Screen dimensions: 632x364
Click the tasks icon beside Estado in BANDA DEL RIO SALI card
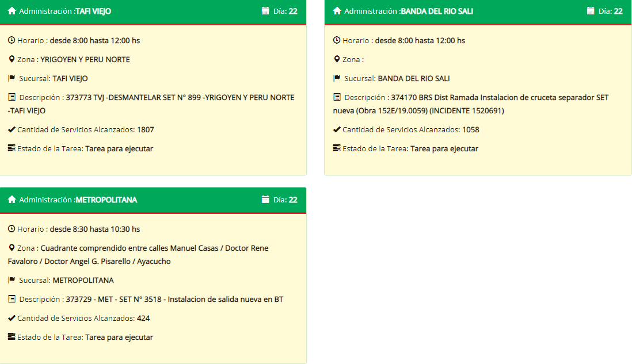click(337, 148)
